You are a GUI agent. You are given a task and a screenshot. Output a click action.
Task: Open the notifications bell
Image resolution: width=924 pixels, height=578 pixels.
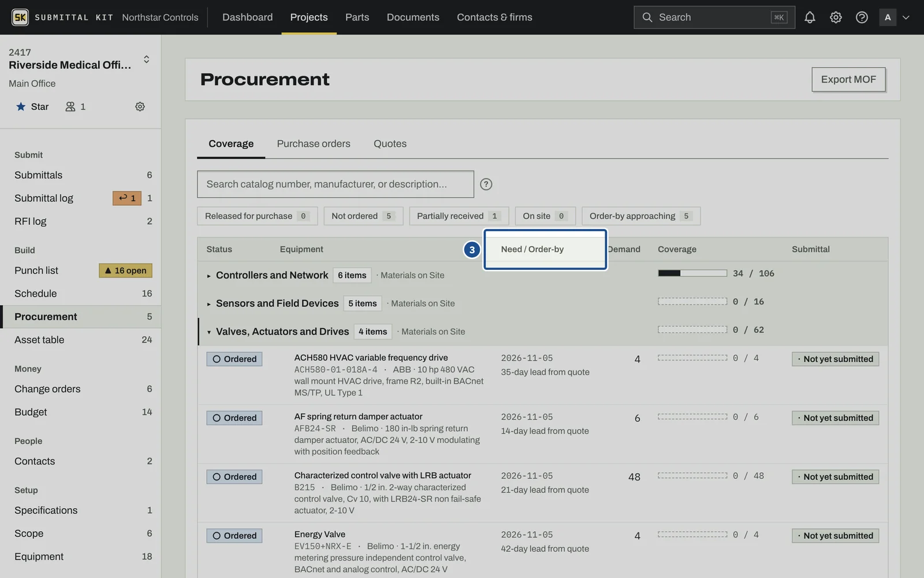[x=810, y=17]
